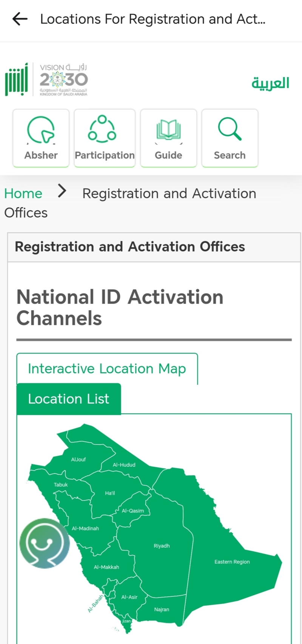The width and height of the screenshot is (302, 644).
Task: Click the Registration and Activation Offices header
Action: coord(130,247)
